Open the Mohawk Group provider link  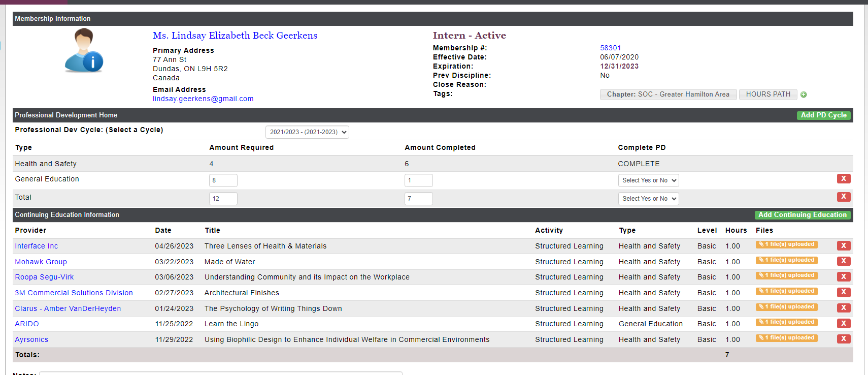[41, 262]
